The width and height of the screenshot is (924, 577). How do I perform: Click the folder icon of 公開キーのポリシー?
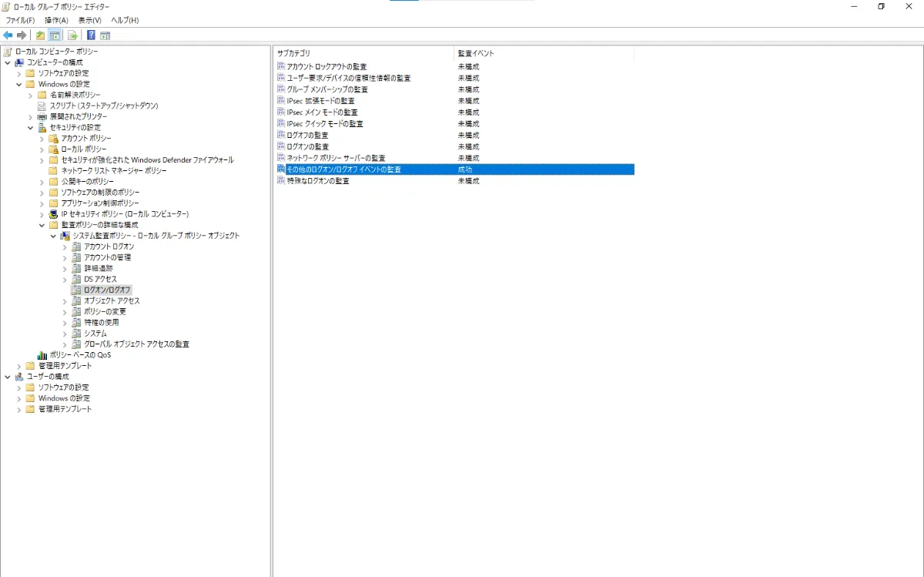pyautogui.click(x=54, y=181)
